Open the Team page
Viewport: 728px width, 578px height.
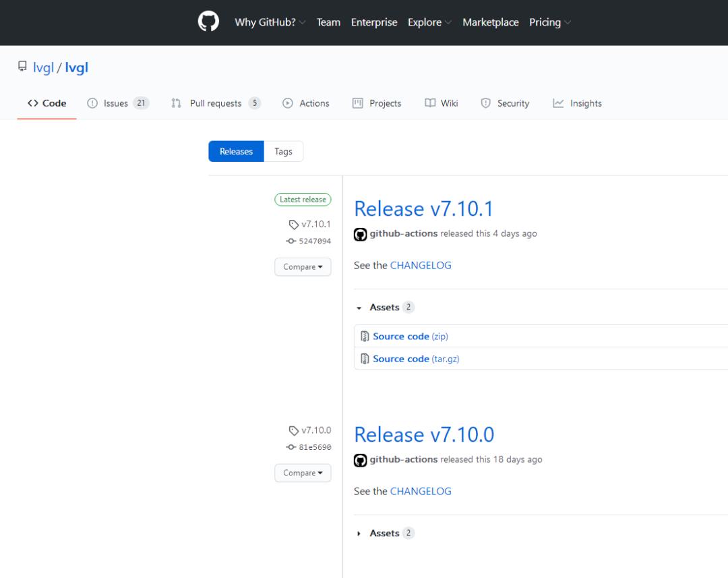(x=328, y=22)
